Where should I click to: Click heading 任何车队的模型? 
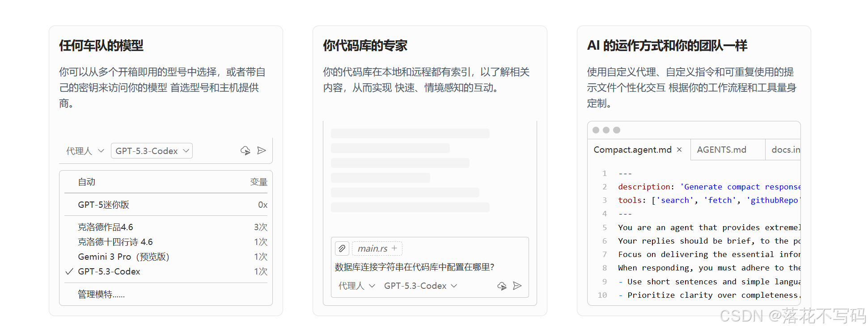pyautogui.click(x=101, y=46)
